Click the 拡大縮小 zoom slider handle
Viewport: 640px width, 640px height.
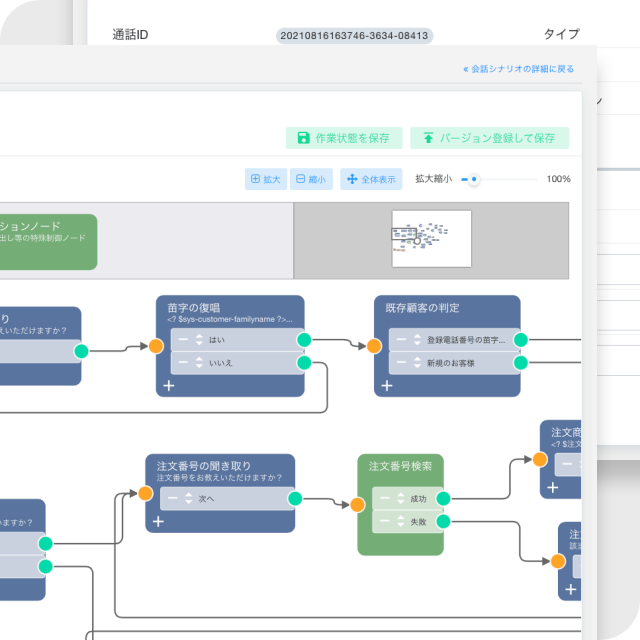474,180
